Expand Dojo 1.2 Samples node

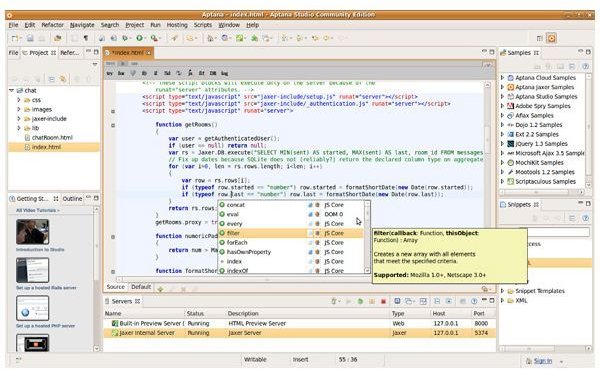pyautogui.click(x=502, y=125)
